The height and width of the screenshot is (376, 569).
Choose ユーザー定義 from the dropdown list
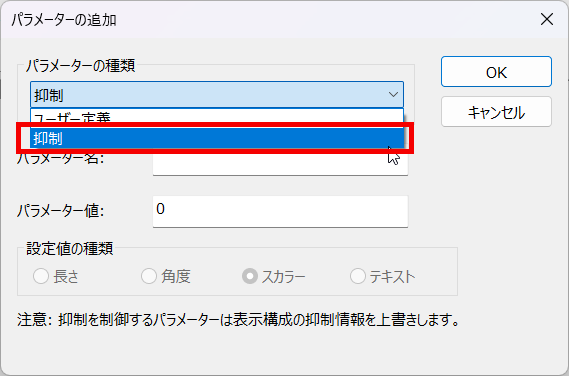(217, 117)
